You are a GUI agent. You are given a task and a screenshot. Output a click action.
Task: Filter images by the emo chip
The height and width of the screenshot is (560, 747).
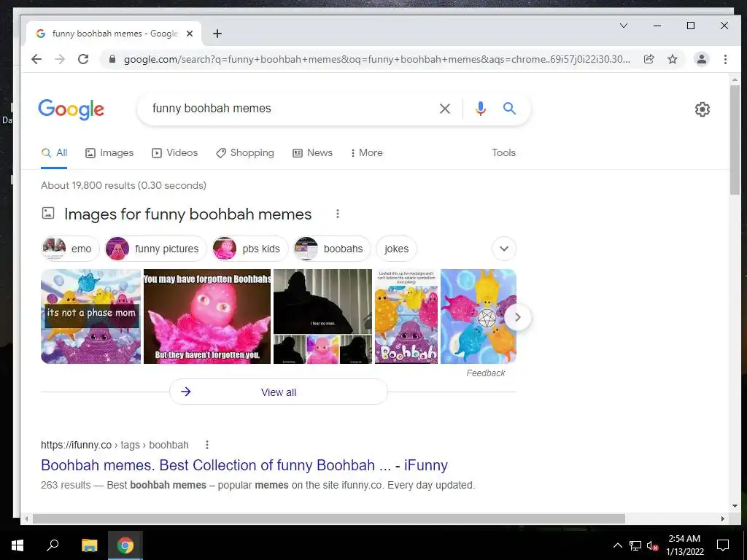[x=70, y=249]
